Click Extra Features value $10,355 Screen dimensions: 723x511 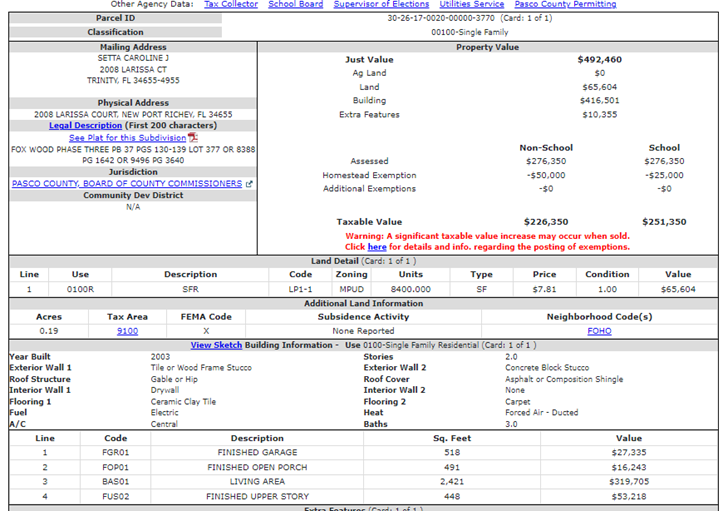tap(599, 114)
